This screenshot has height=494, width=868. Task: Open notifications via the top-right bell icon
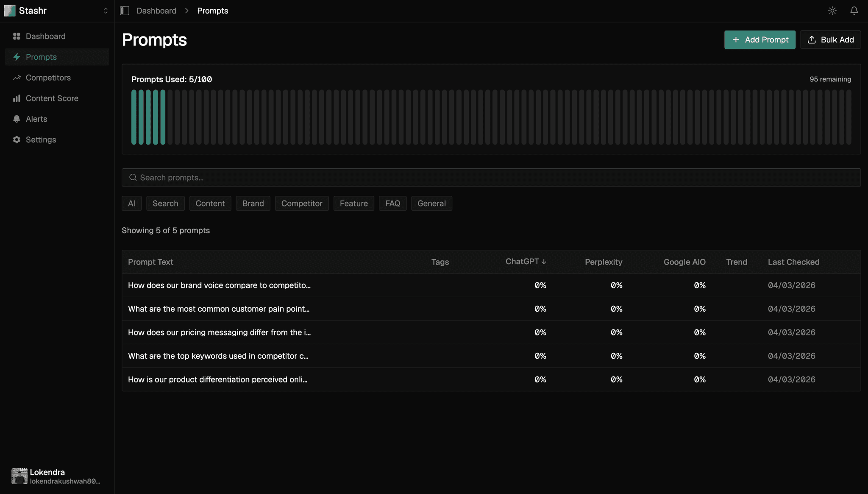(854, 10)
